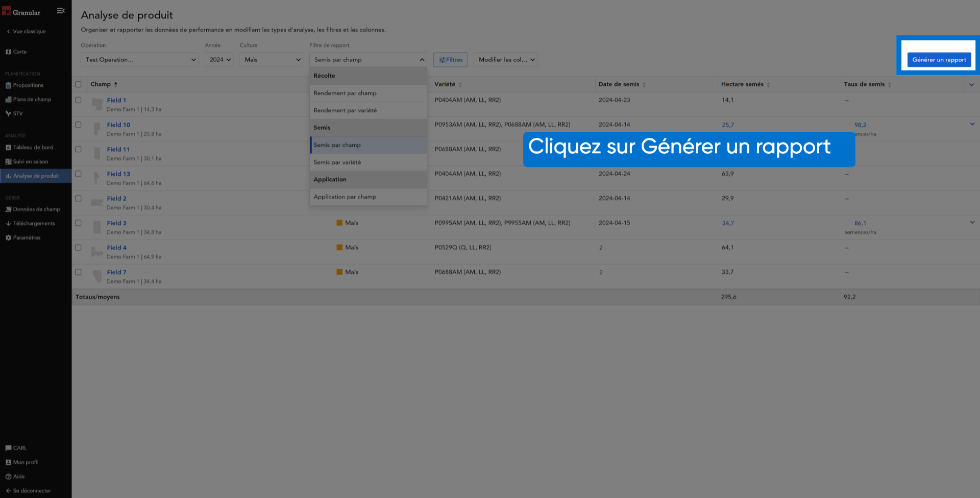Open the Field 4 link
The image size is (980, 498).
[x=117, y=248]
